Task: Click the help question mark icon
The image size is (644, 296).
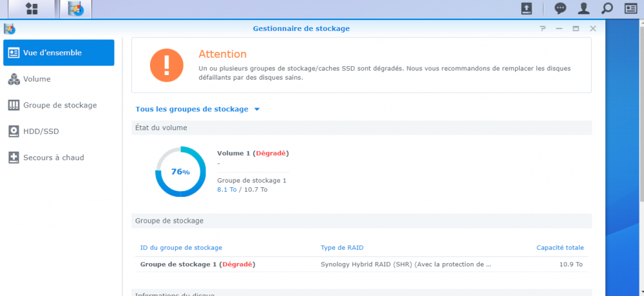Action: tap(543, 29)
